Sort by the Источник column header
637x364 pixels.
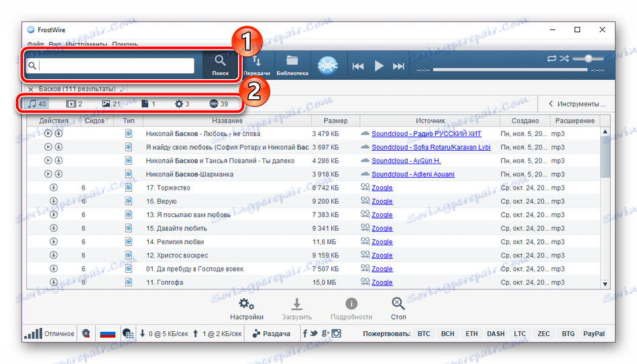coord(430,121)
